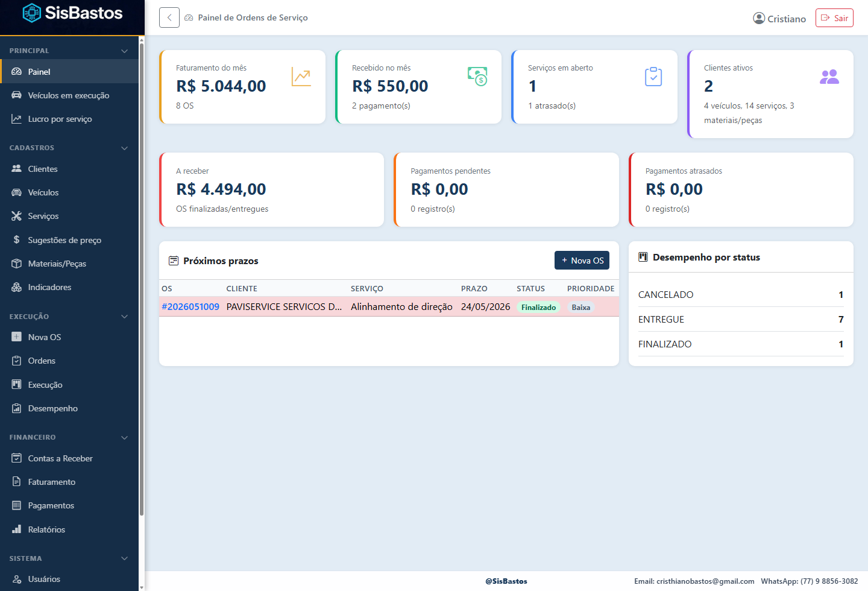The width and height of the screenshot is (868, 591).
Task: Collapse the FINANCEIRO section chevron
Action: coord(124,437)
